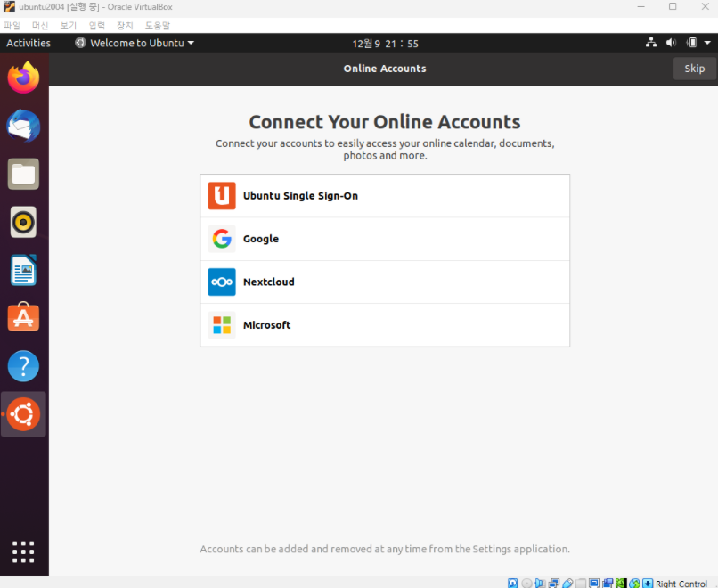The width and height of the screenshot is (718, 588).
Task: Pick the Microsoft account option
Action: click(x=385, y=324)
